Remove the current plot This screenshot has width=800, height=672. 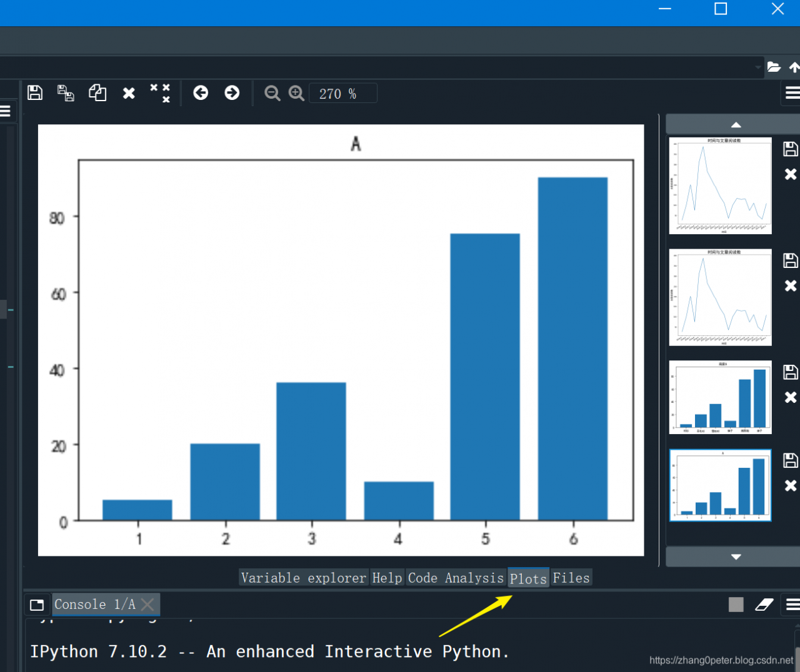coord(129,92)
